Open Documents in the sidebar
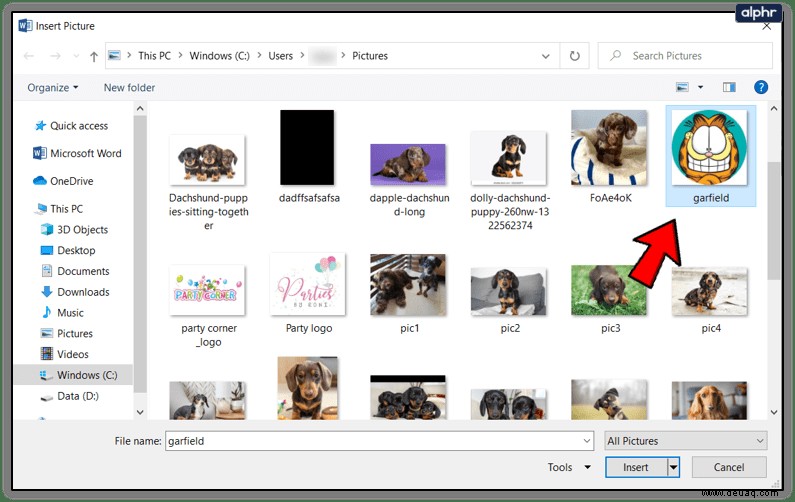This screenshot has width=795, height=502. 75,271
